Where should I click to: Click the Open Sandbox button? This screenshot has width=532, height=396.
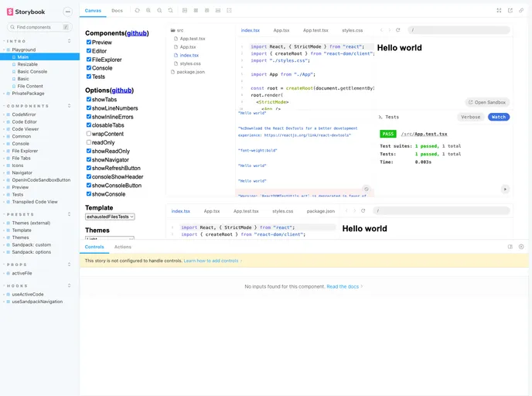(487, 102)
